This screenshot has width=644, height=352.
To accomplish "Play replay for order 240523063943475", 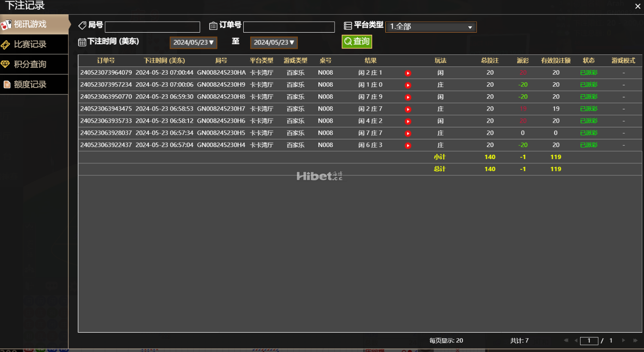I will (x=408, y=109).
